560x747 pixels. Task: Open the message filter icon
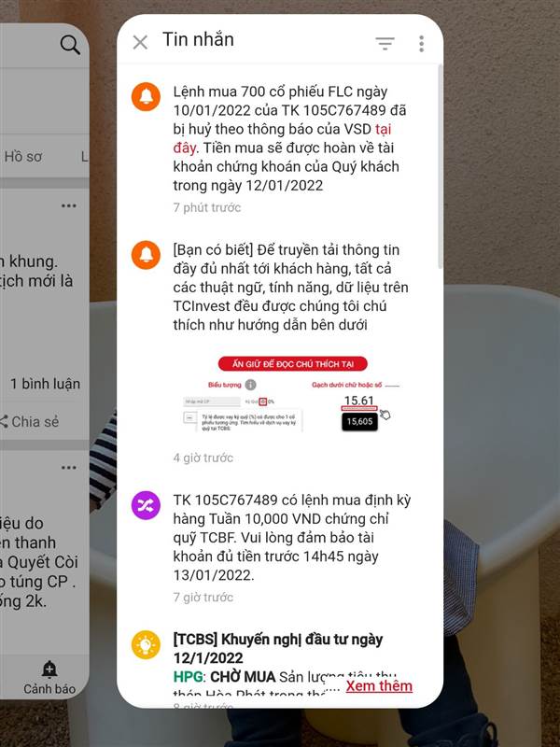click(x=385, y=43)
